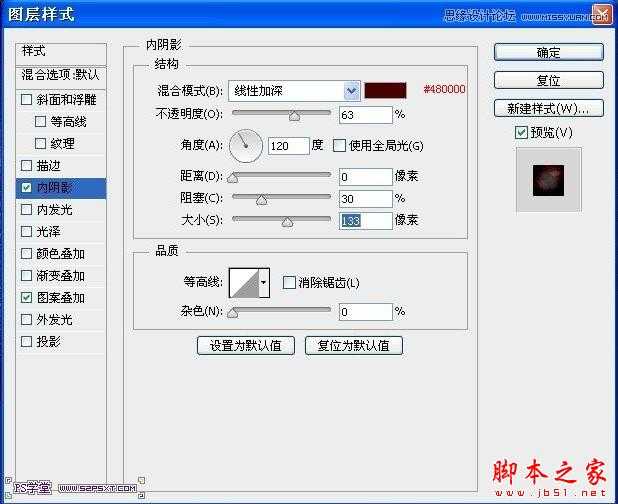This screenshot has width=618, height=504.
Task: Click the 杂色 slider handle
Action: (233, 313)
